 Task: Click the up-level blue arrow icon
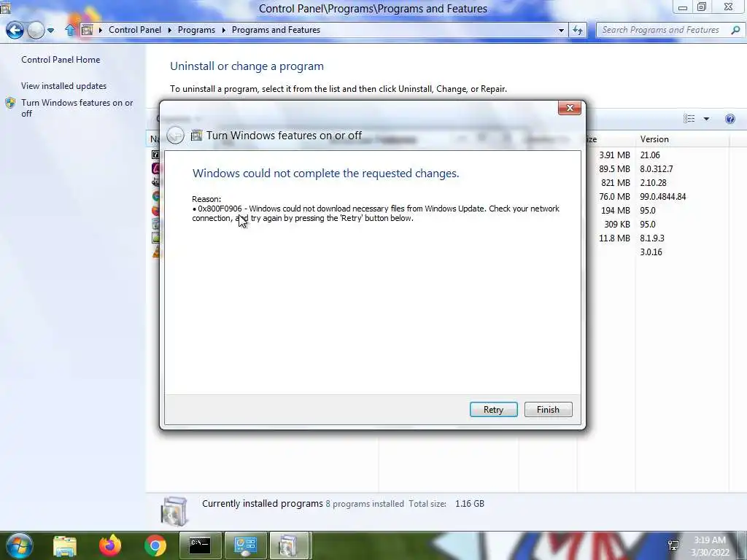[70, 30]
